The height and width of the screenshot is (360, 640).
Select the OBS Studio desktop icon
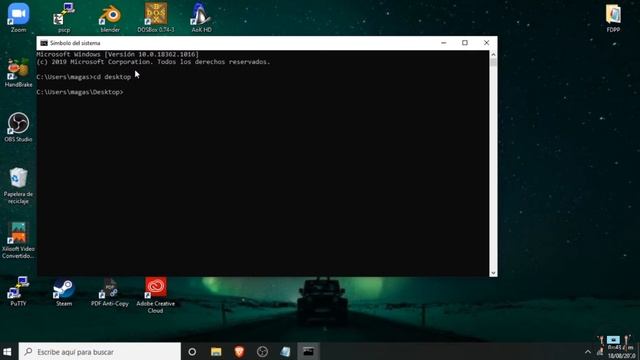18,127
